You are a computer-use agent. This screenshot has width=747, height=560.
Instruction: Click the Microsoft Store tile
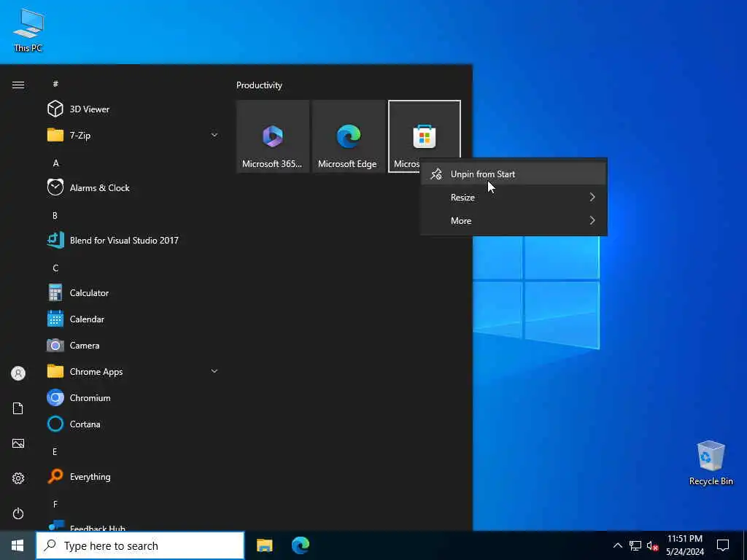[424, 136]
